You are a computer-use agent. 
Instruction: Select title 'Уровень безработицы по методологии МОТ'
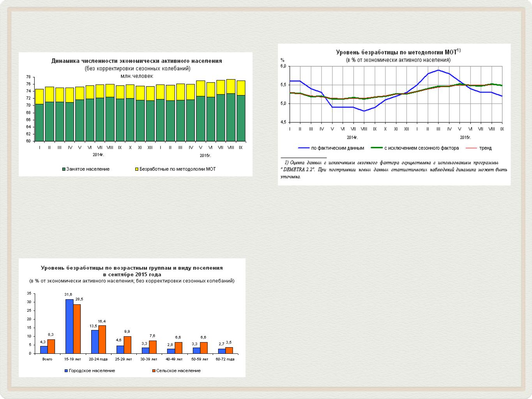pyautogui.click(x=396, y=52)
